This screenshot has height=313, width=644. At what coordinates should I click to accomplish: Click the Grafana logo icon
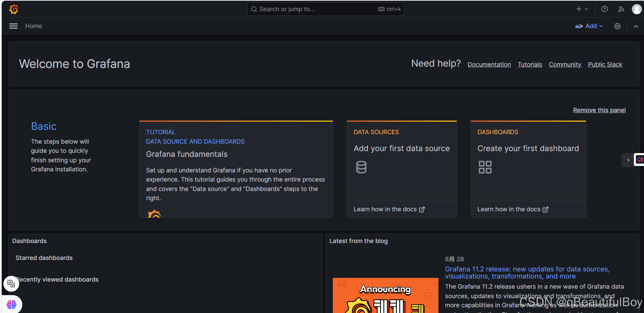pos(14,9)
